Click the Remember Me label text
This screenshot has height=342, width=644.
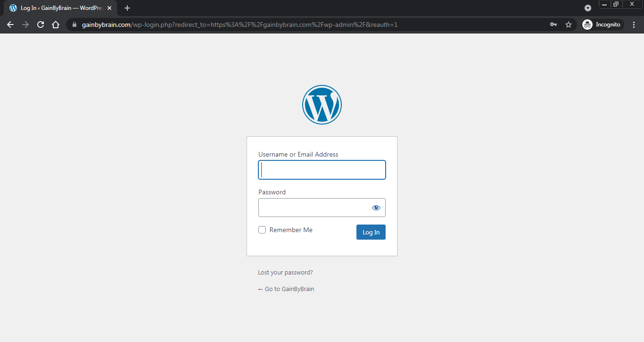(291, 230)
